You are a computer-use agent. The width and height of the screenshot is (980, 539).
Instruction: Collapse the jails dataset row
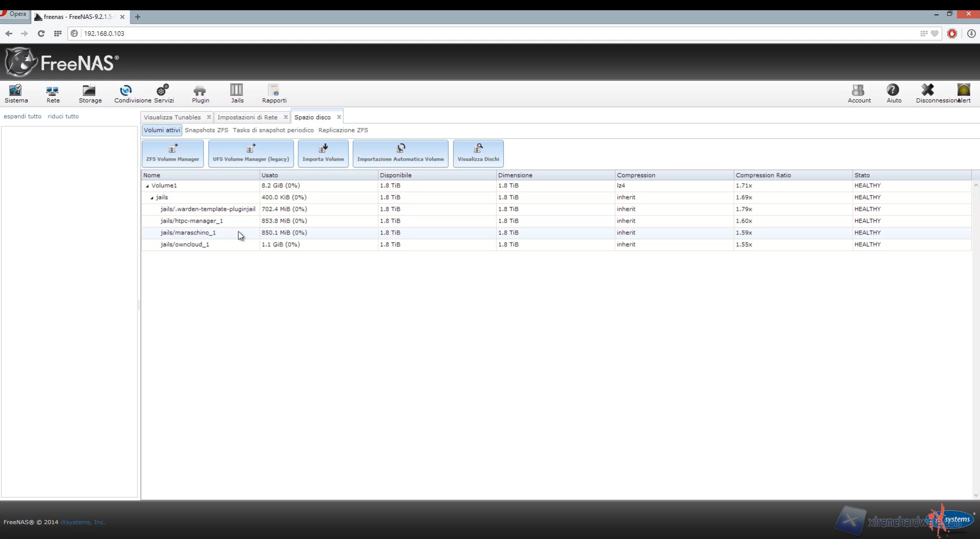tap(152, 198)
